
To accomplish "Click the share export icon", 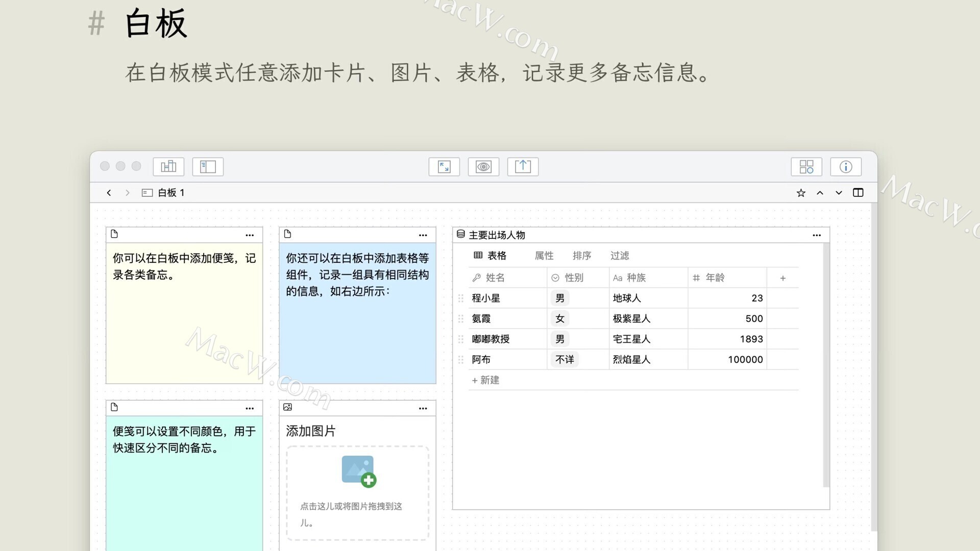I will click(x=523, y=167).
